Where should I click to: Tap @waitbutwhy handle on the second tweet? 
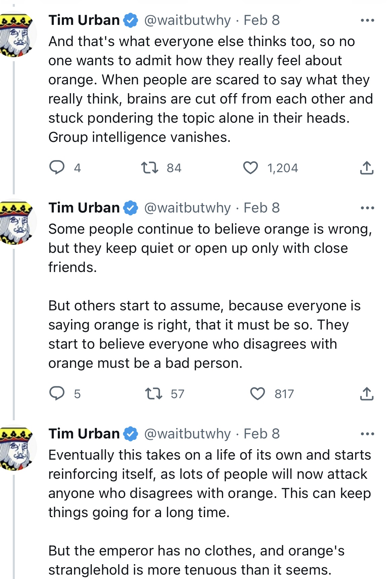pyautogui.click(x=187, y=208)
